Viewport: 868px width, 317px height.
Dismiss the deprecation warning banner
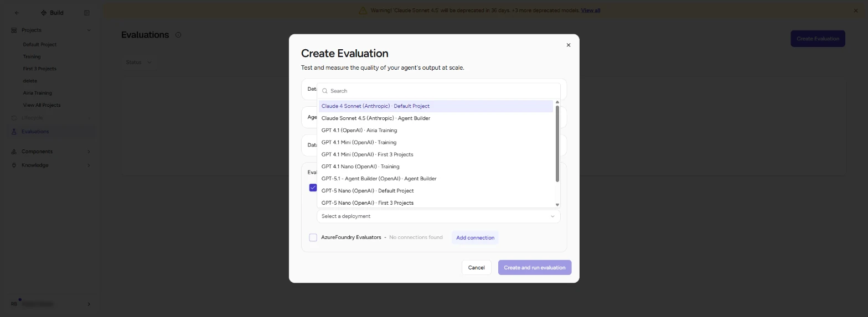[856, 11]
